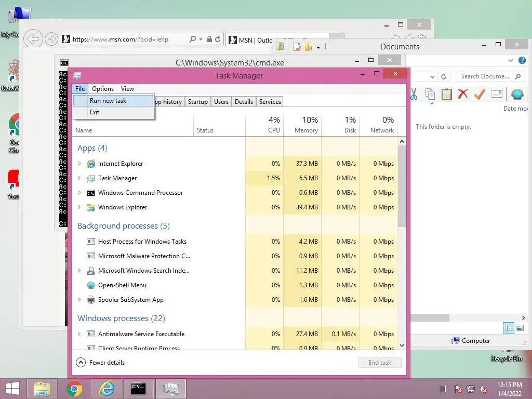Sort processes by Disk column

coord(341,125)
